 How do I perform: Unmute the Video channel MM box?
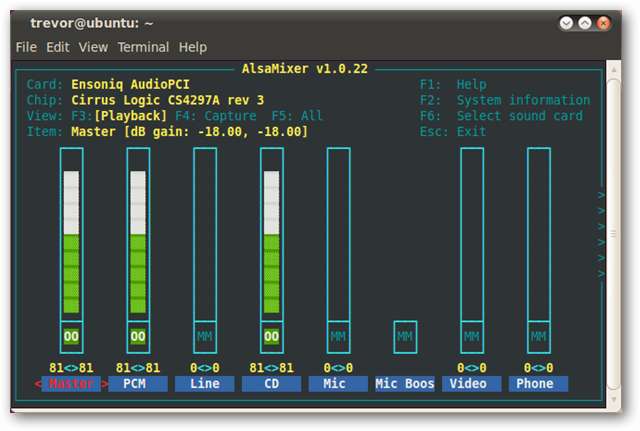(x=472, y=337)
